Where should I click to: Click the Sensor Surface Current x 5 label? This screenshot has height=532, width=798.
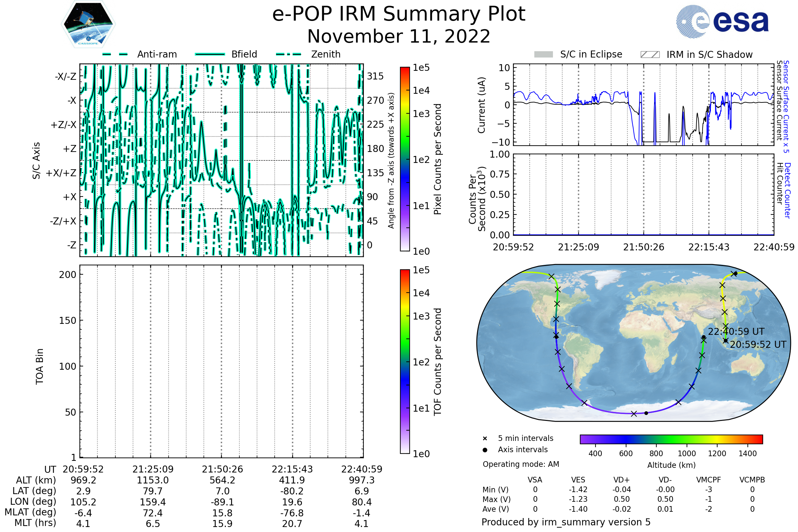786,106
